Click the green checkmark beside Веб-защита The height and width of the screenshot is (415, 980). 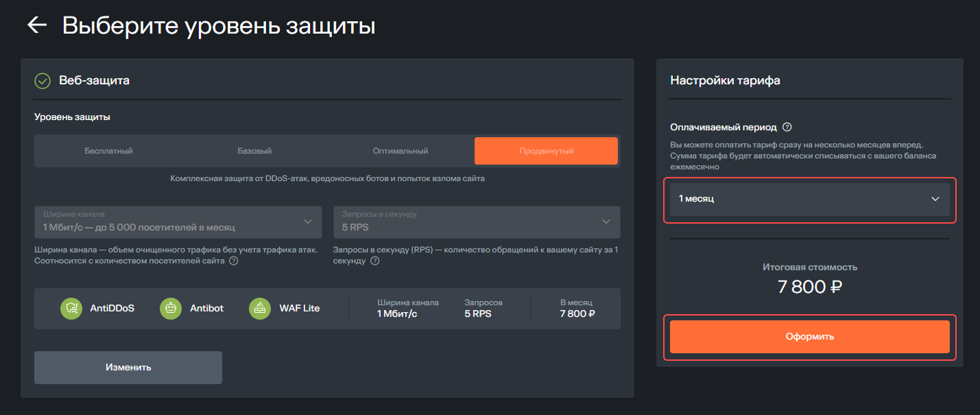pyautogui.click(x=43, y=81)
